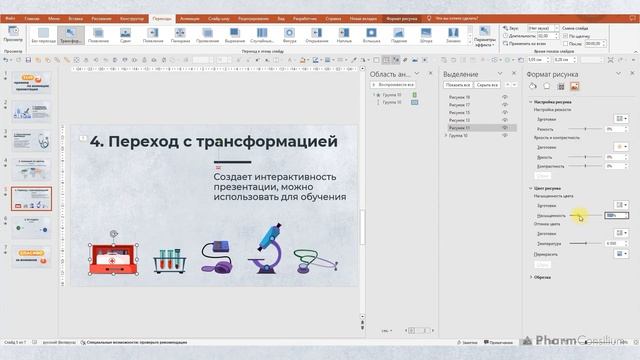Viewport: 640px width, 360px height.
Task: Toggle visibility of Рисунок 13
Action: coord(505,120)
